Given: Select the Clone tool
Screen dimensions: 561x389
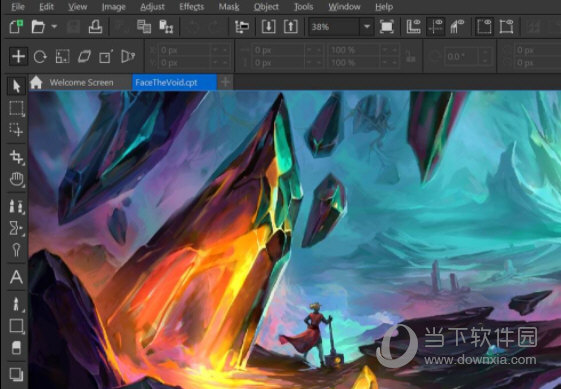Looking at the screenshot, I should click(16, 207).
